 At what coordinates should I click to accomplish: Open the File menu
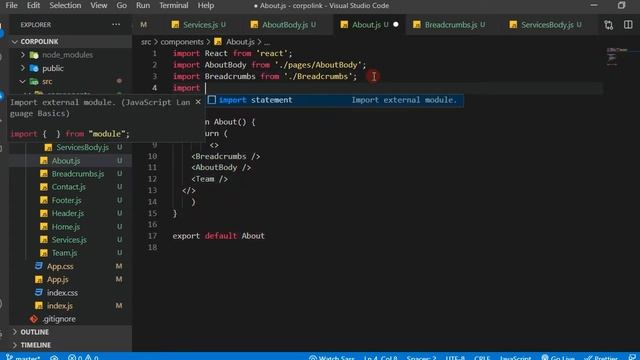(11, 5)
